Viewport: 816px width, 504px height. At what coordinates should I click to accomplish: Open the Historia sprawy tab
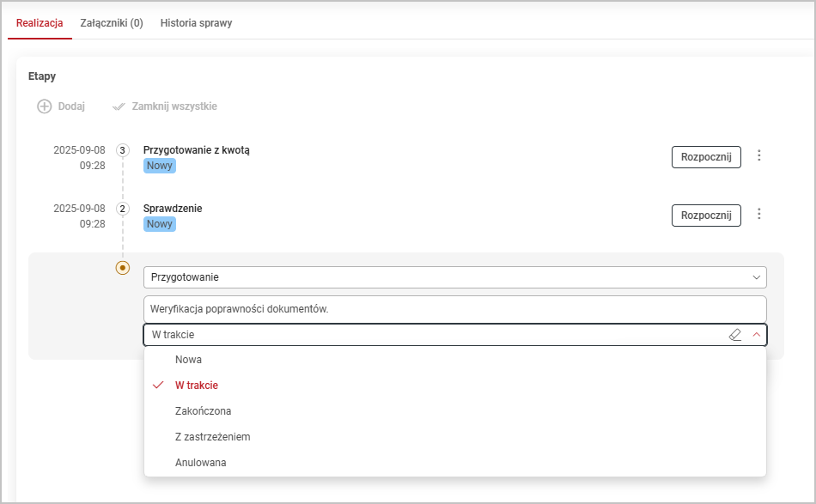coord(196,23)
